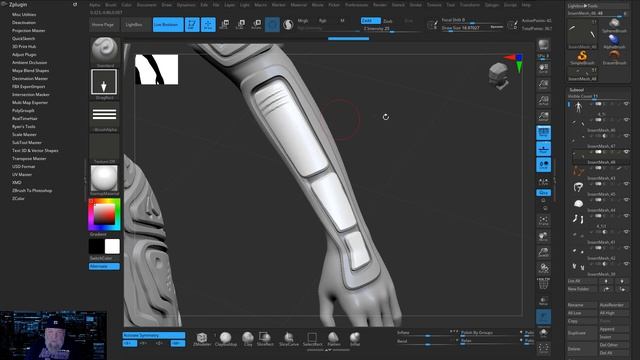
Task: Open the Preferences menu
Action: [x=356, y=5]
